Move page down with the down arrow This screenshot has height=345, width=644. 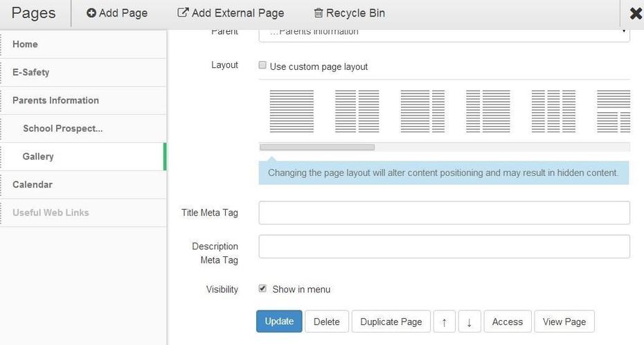click(469, 321)
